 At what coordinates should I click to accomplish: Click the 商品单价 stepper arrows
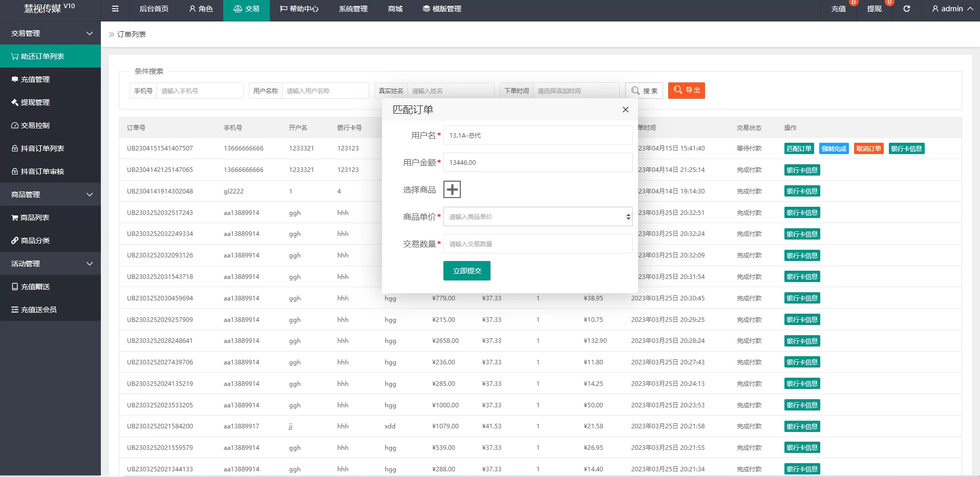coord(628,216)
